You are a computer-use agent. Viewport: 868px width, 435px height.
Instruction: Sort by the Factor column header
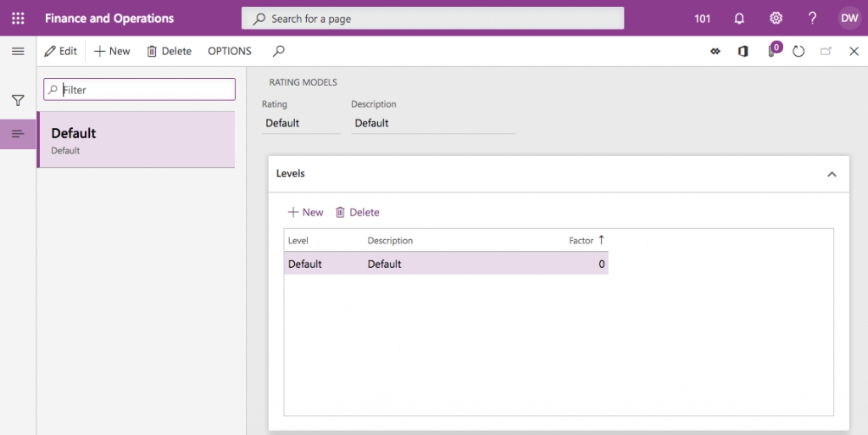[x=587, y=240]
